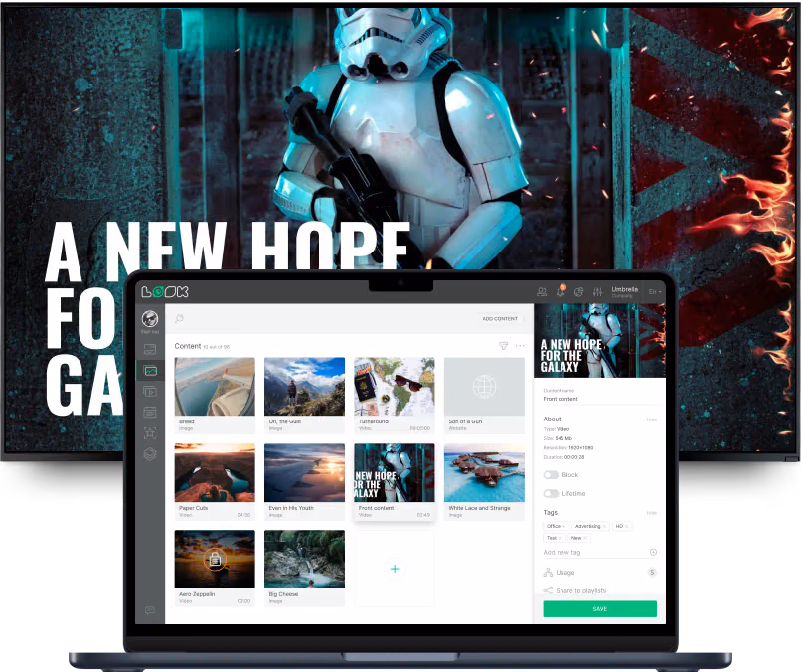Toggle the Lifetime switch

(551, 494)
